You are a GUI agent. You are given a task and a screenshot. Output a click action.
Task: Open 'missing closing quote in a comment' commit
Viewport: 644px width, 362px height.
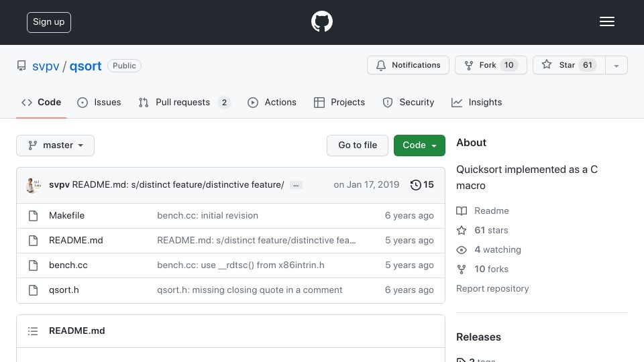click(250, 290)
